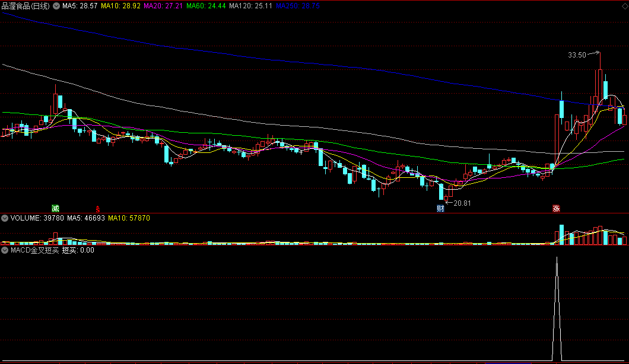
Task: Click the red S signal marker
Action: tap(97, 209)
